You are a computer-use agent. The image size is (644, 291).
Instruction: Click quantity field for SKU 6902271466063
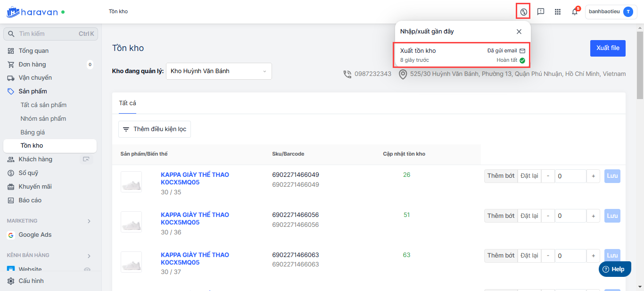[x=570, y=256]
